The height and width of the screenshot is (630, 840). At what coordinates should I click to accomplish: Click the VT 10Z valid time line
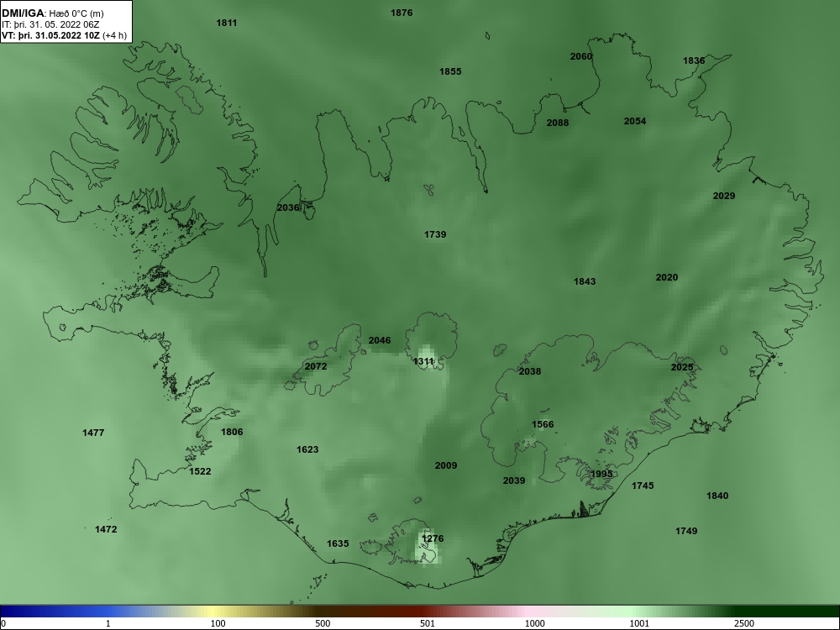click(65, 35)
